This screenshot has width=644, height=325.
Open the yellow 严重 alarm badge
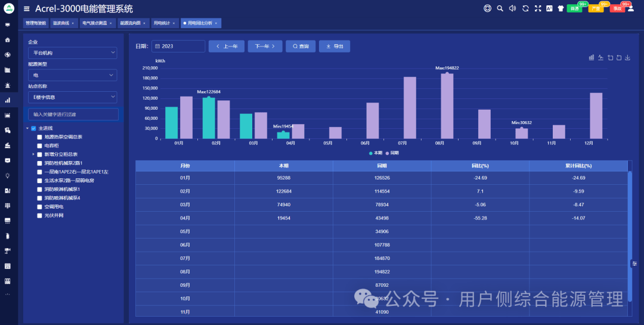[x=596, y=8]
